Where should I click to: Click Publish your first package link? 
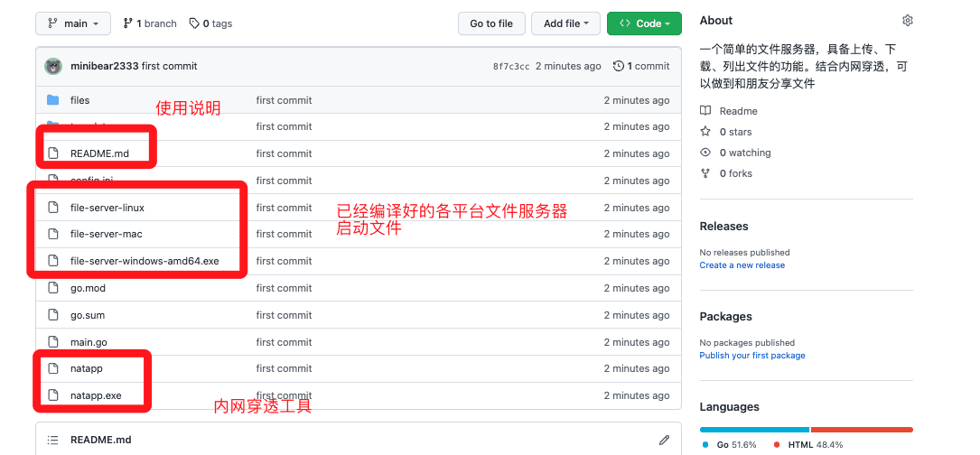click(x=751, y=356)
